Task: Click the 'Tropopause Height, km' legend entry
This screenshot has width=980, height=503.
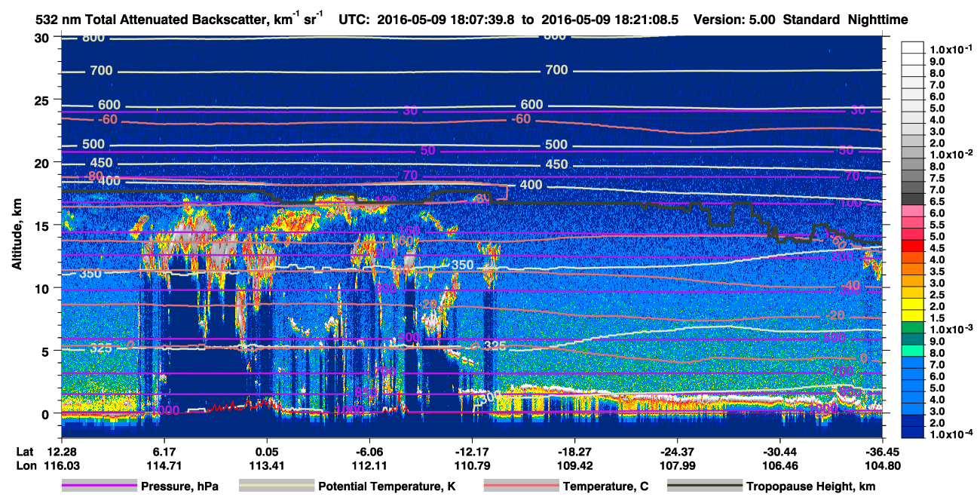Action: [811, 486]
